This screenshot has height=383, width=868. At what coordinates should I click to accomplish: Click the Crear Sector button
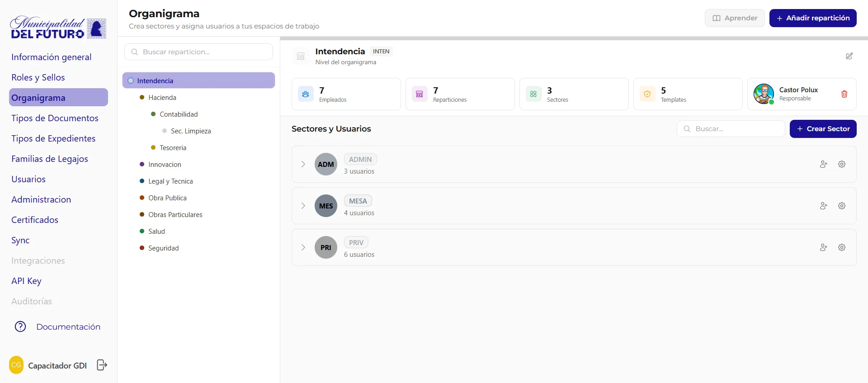(823, 129)
